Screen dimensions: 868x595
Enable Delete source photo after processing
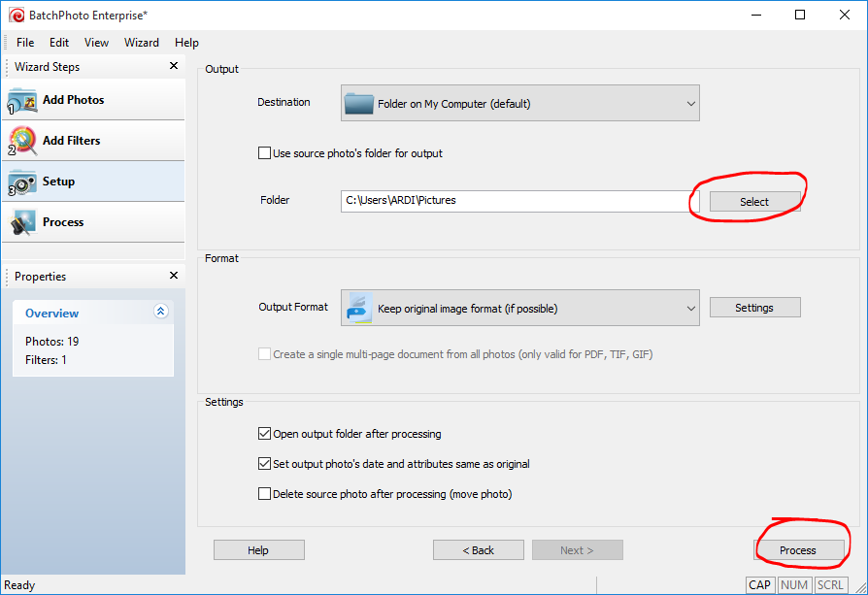point(265,493)
